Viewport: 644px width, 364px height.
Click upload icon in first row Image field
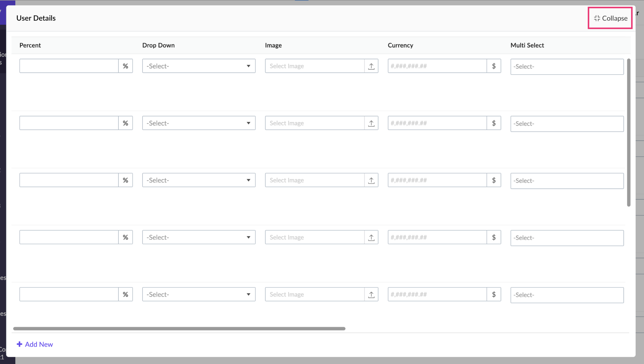click(x=371, y=66)
